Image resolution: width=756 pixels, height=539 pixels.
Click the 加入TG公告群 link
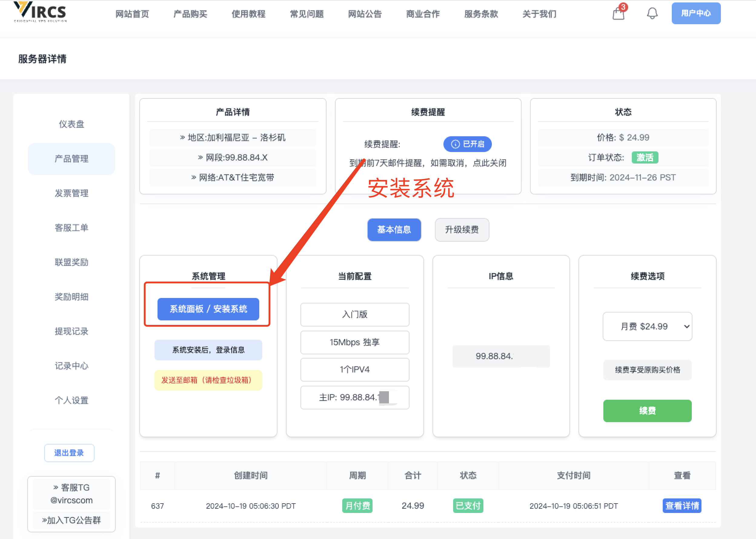click(71, 520)
